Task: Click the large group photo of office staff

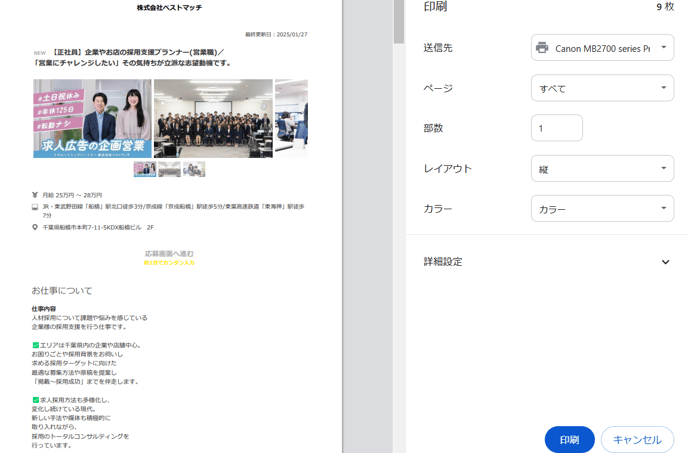Action: 213,118
